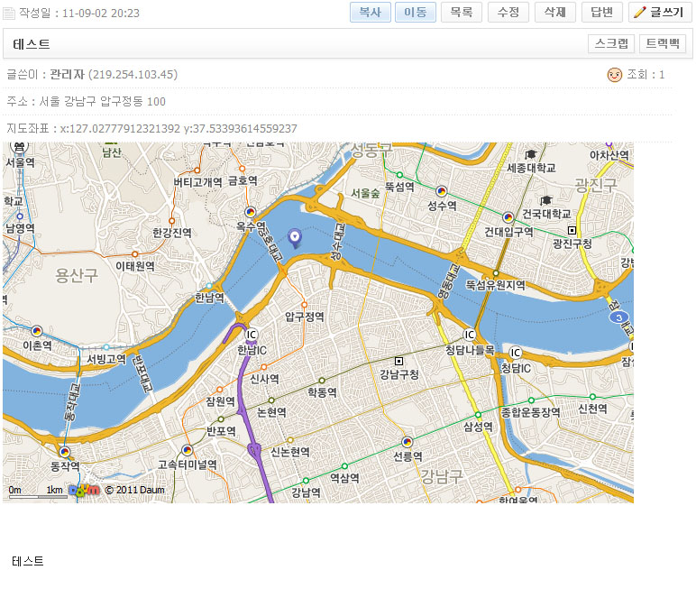Click the Daum logo on the map
The height and width of the screenshot is (616, 696).
pos(84,490)
